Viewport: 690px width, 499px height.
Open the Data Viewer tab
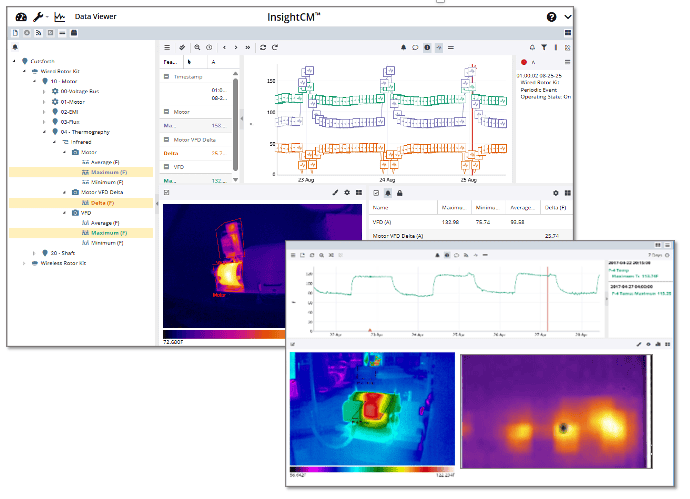[93, 17]
